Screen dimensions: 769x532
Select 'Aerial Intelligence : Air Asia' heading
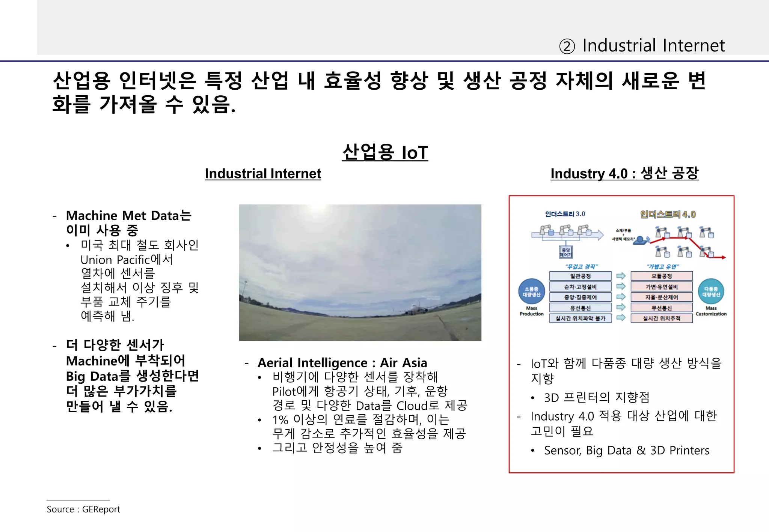pos(342,363)
